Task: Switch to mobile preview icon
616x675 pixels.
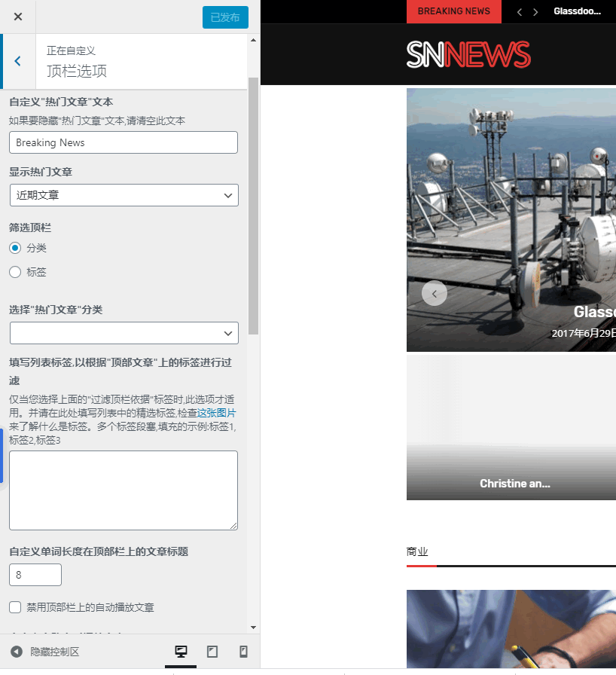Action: click(x=243, y=652)
